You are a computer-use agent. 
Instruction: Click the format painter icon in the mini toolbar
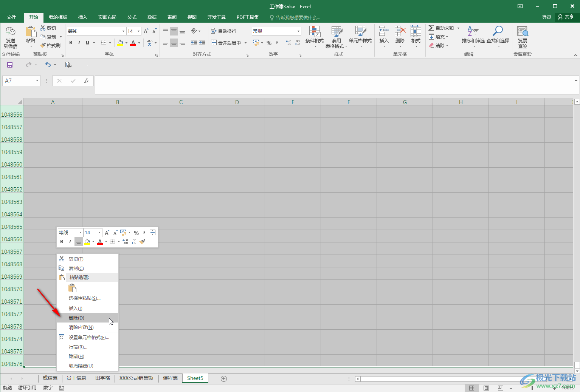point(143,242)
